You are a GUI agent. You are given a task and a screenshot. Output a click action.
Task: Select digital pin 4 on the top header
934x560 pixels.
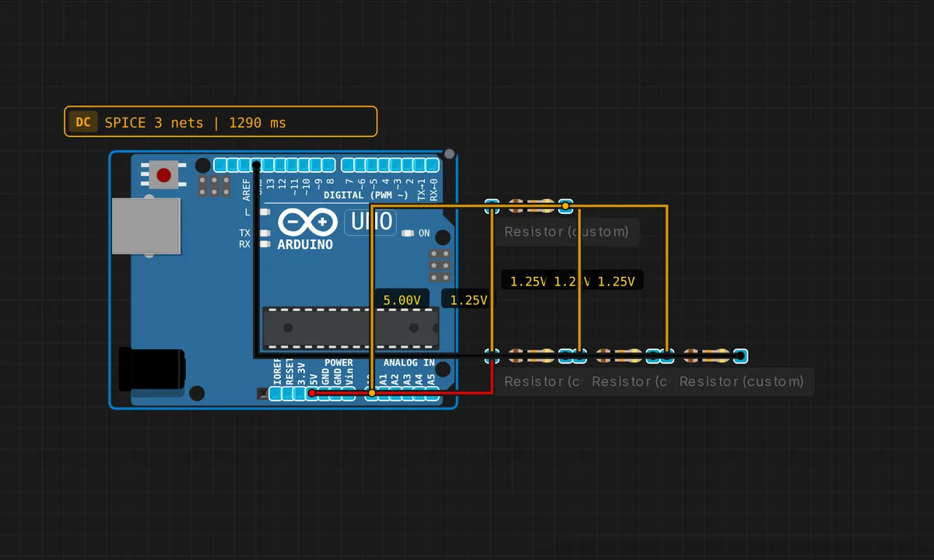click(383, 165)
